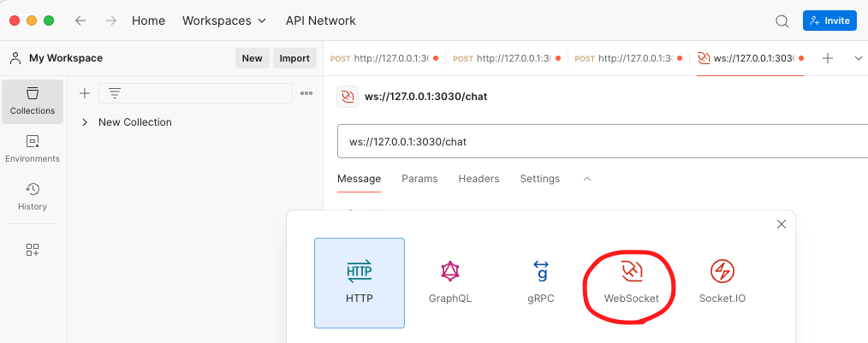Click the plus icon to open new tab
Screen dimensions: 868x343
coord(828,58)
